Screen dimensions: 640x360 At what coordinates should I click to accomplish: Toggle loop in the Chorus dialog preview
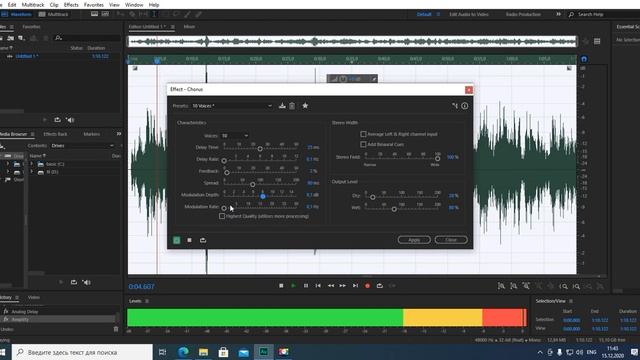tap(203, 240)
